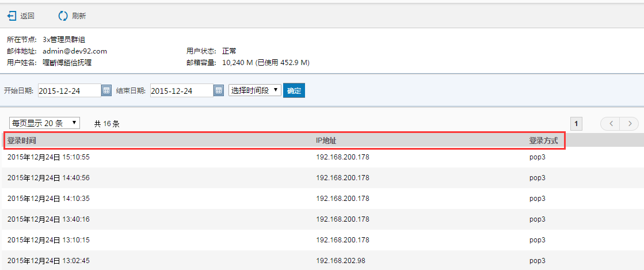Go to next page with right arrow
The image size is (644, 270).
tap(630, 123)
